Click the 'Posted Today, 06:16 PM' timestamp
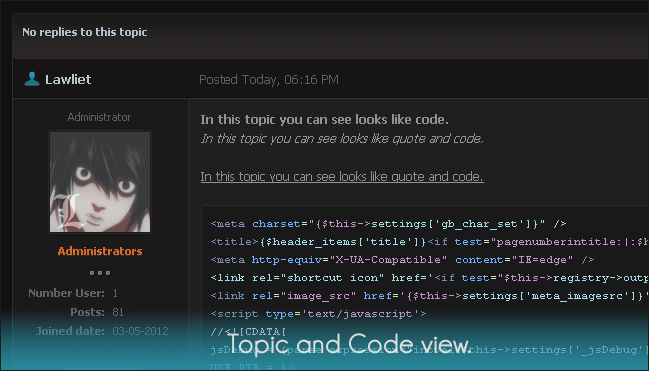This screenshot has width=649, height=371. click(269, 80)
